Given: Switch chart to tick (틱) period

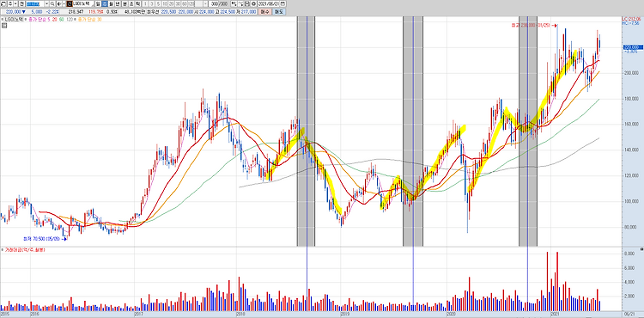Looking at the screenshot, I should (x=137, y=3).
